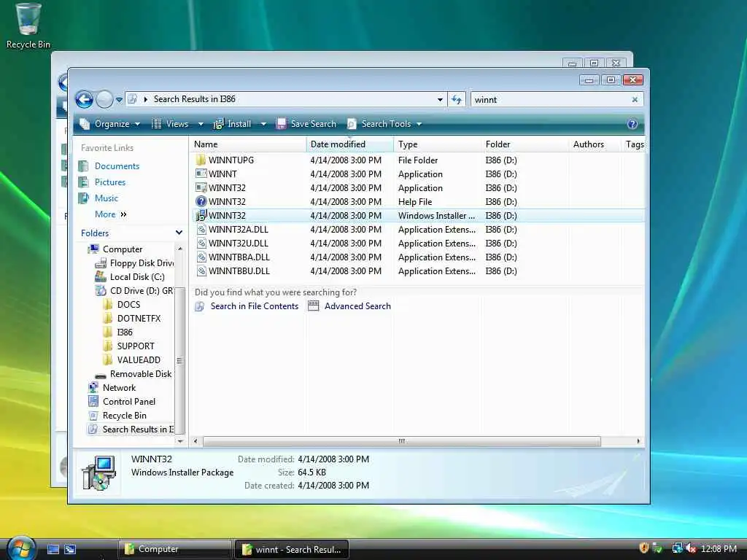Click Switch between windows quick launch icon
747x560 pixels.
coord(70,550)
